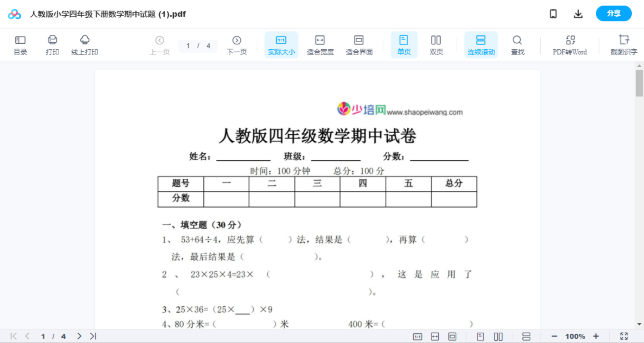Image resolution: width=644 pixels, height=343 pixels.
Task: Click the PDF转Word conversion icon
Action: [570, 45]
